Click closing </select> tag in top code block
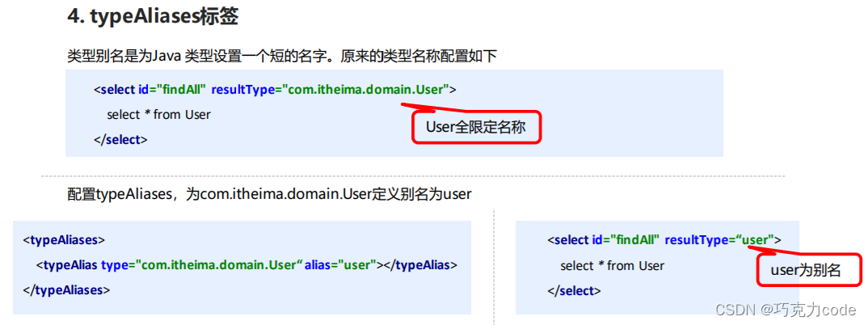This screenshot has height=325, width=868. [120, 140]
